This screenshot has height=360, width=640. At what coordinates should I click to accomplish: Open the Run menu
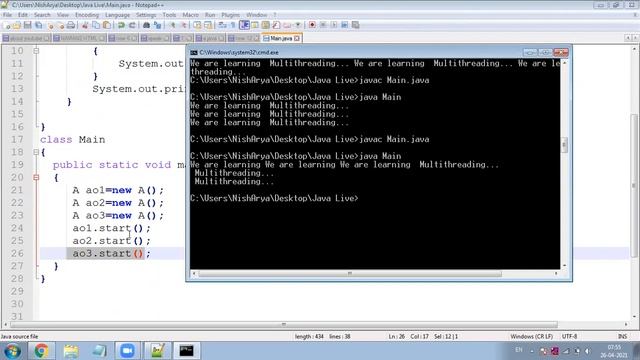coord(210,15)
